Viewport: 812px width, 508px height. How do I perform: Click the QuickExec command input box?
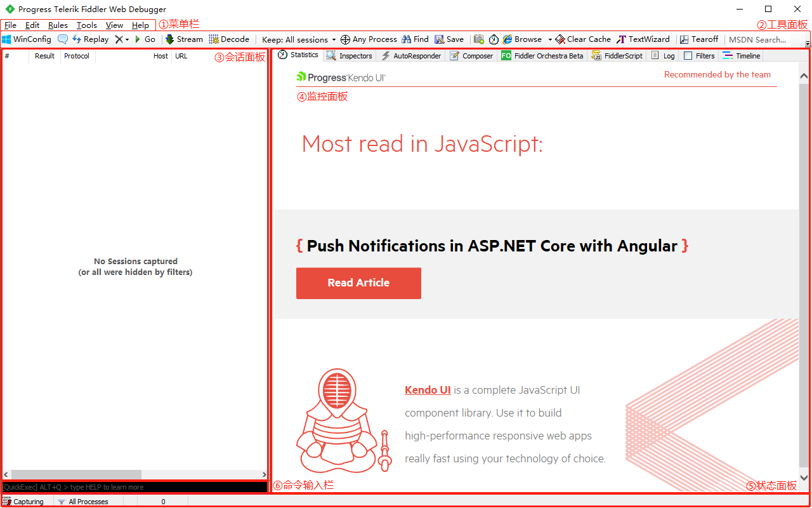tap(134, 487)
